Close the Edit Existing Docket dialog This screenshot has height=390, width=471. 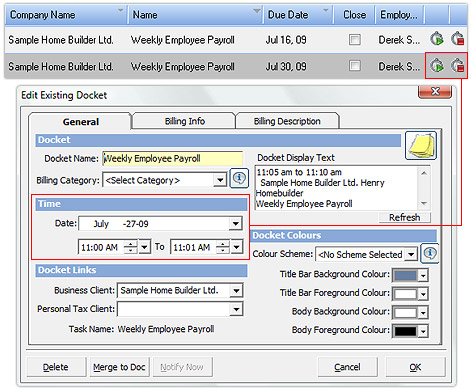(x=435, y=92)
